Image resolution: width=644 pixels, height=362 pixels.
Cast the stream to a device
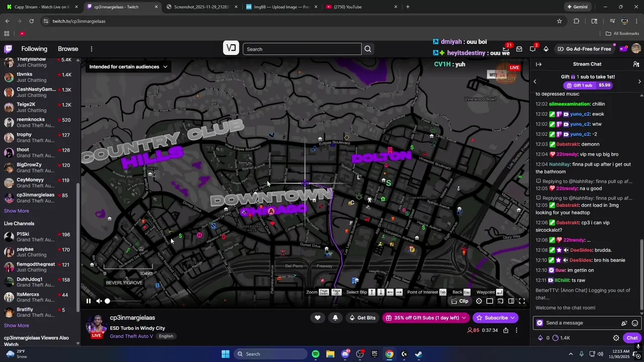[501, 301]
